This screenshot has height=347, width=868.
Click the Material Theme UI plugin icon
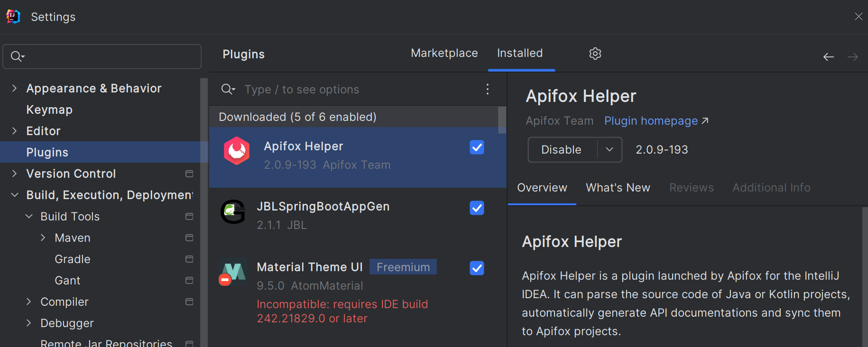point(232,272)
